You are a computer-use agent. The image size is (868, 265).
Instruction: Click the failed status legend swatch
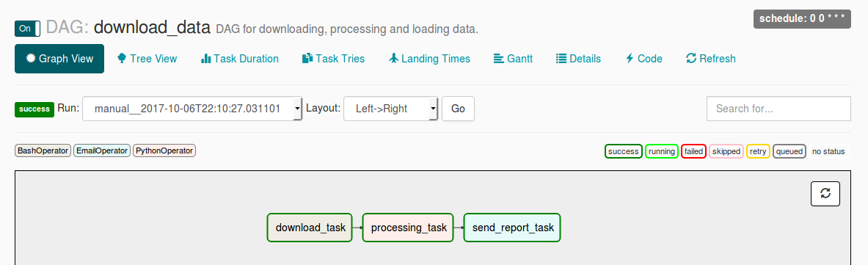(693, 151)
